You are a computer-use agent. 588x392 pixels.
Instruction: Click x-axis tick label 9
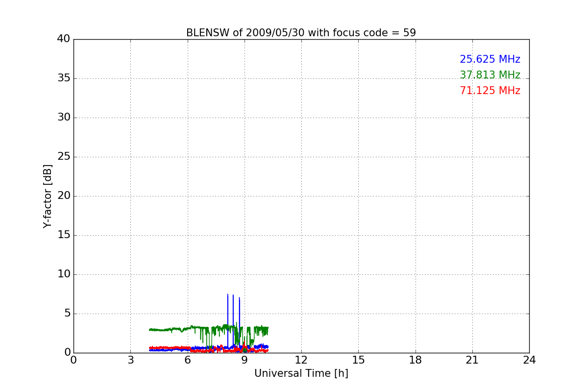coord(245,360)
